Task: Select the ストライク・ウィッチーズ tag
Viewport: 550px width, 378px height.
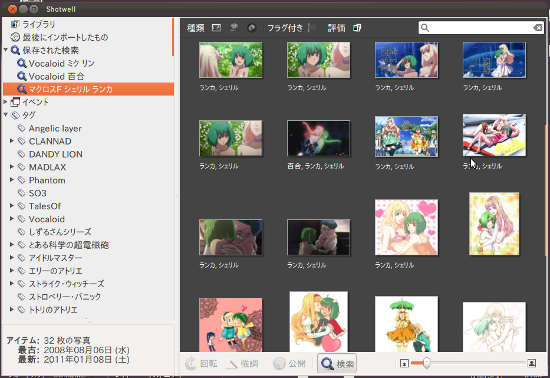Action: point(88,284)
